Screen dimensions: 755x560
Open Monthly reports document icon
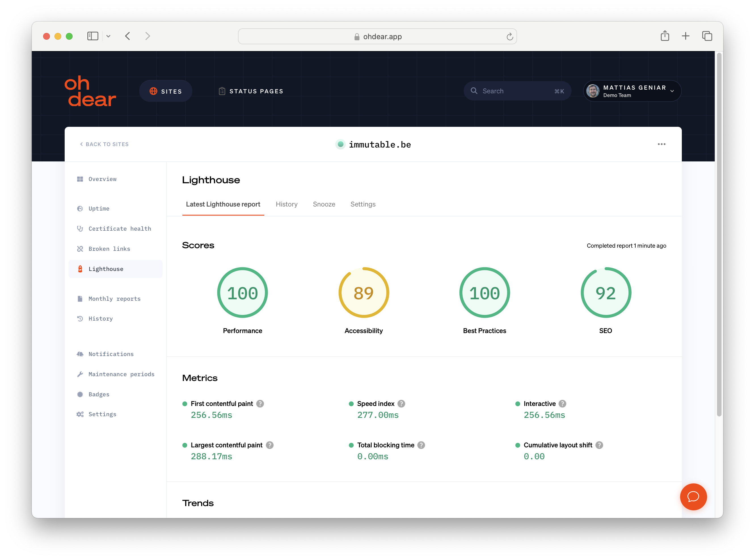pyautogui.click(x=80, y=299)
